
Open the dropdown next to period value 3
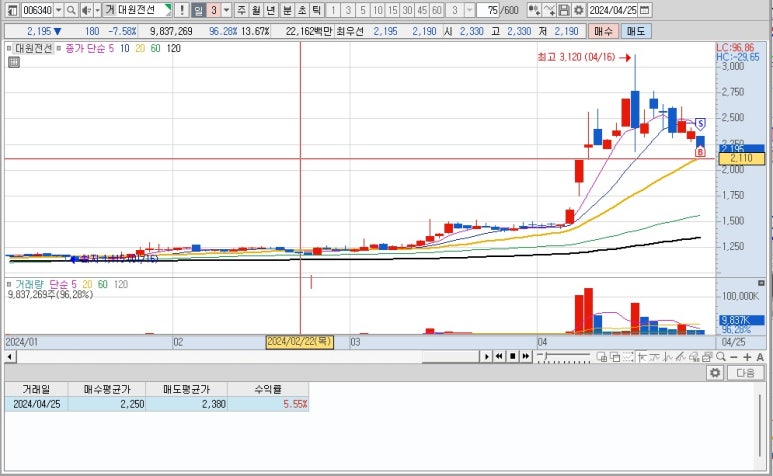226,10
